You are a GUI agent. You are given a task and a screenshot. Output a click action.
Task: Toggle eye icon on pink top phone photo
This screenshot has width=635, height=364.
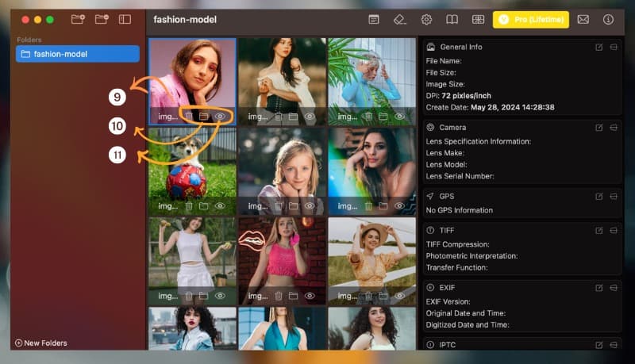click(310, 296)
